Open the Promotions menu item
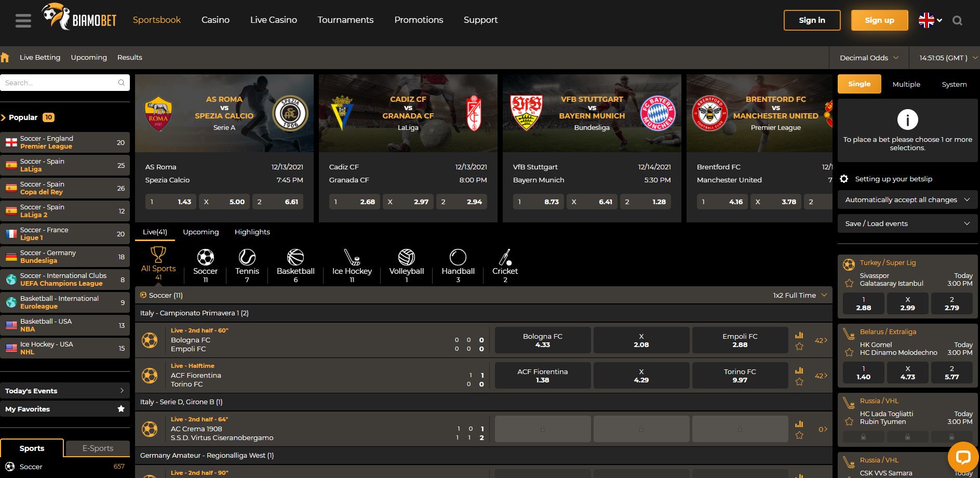The image size is (980, 478). pyautogui.click(x=419, y=20)
